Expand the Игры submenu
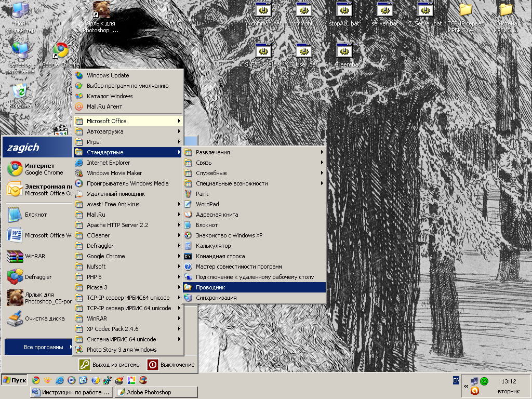The height and width of the screenshot is (399, 532). (x=129, y=142)
